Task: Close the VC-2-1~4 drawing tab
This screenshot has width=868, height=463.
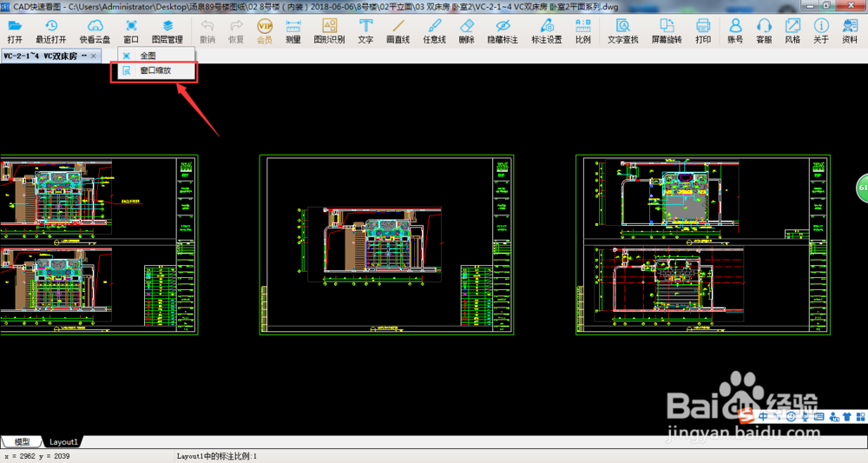Action: [x=95, y=56]
